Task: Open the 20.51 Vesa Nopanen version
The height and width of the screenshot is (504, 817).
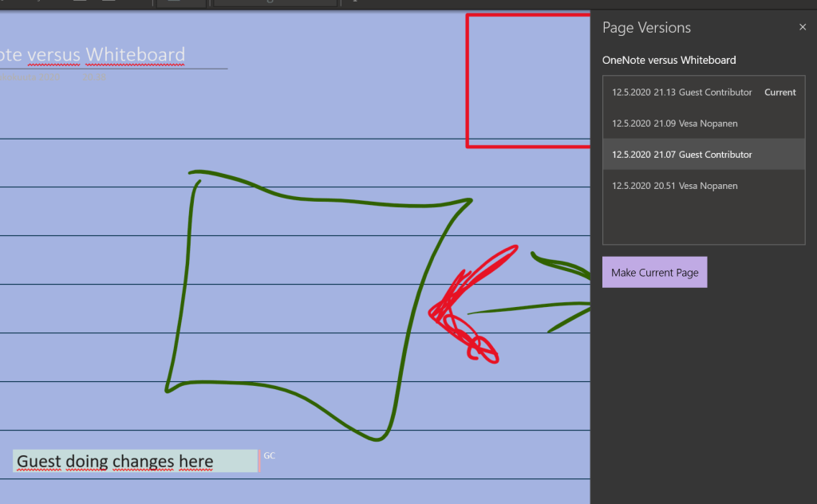Action: tap(674, 186)
